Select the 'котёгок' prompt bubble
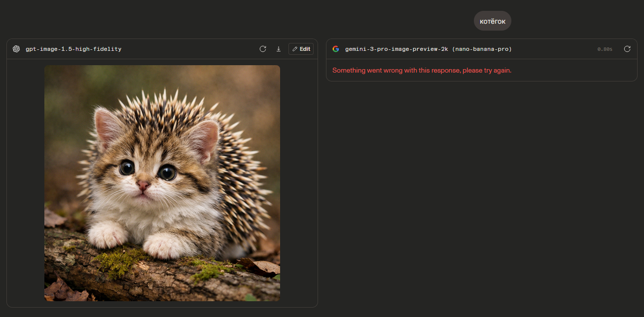Viewport: 644px width, 317px height. pyautogui.click(x=493, y=21)
